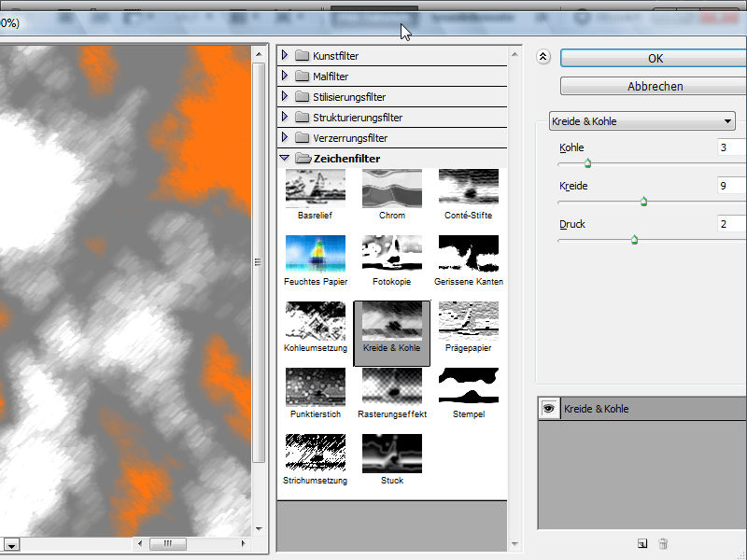Click the Kohle value input field
This screenshot has height=560, width=747.
coord(732,147)
